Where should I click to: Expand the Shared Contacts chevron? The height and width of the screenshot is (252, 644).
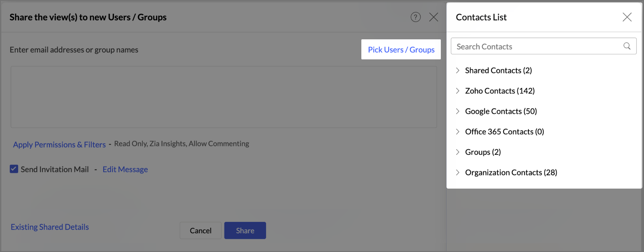coord(458,70)
